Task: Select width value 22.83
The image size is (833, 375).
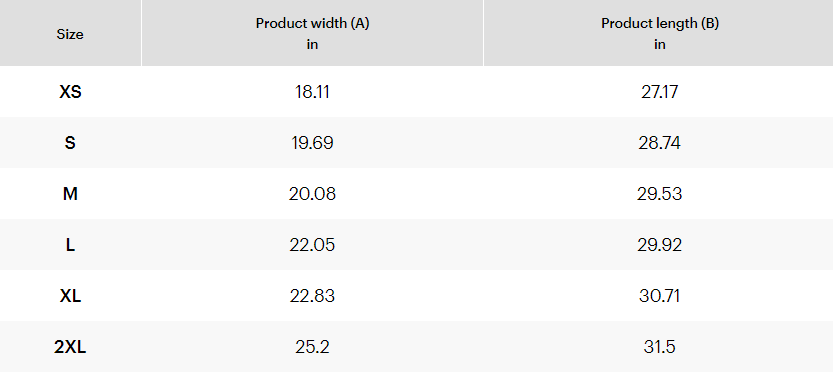Action: pyautogui.click(x=312, y=296)
